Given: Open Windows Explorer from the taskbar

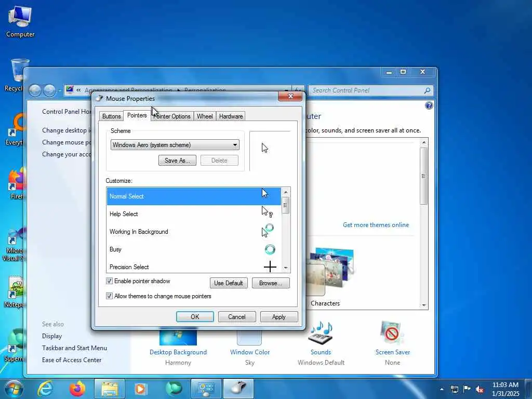Looking at the screenshot, I should coord(109,389).
